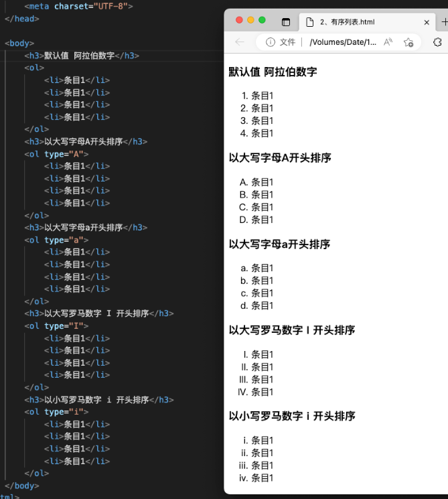Minimize the browser with the yellow button

(250, 20)
